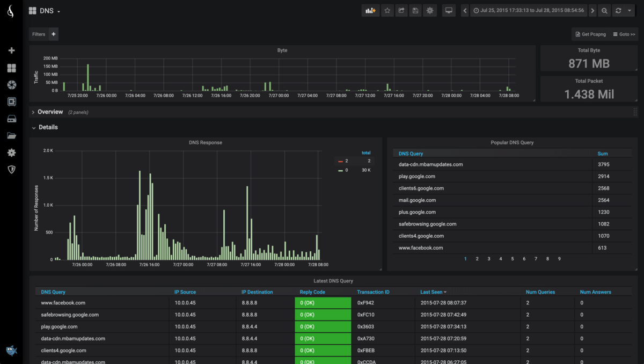This screenshot has width=644, height=364.
Task: Click the shield icon in left sidebar
Action: point(11,170)
